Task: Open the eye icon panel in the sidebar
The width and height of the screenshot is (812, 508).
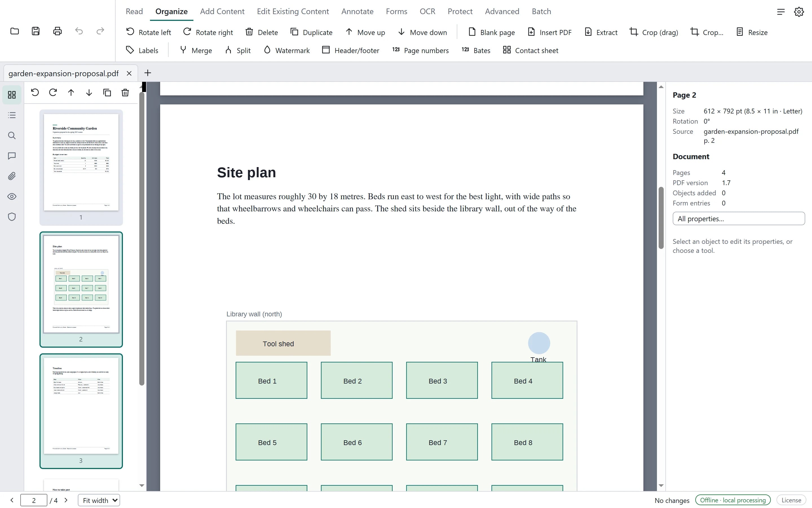Action: (x=12, y=196)
